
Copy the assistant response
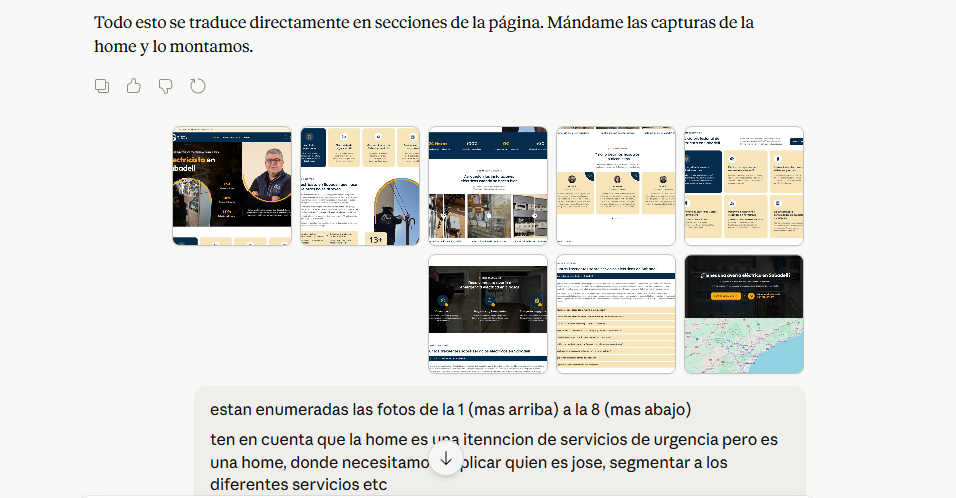point(102,86)
